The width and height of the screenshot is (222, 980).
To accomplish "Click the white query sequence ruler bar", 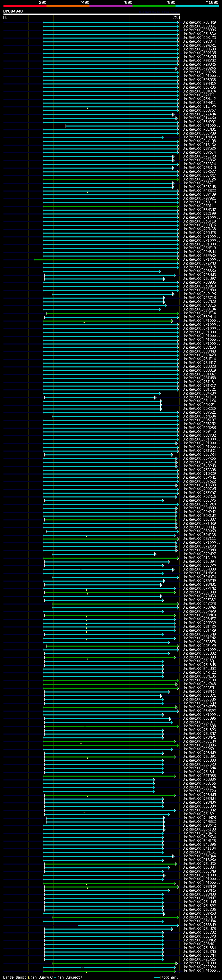I will pyautogui.click(x=92, y=15).
